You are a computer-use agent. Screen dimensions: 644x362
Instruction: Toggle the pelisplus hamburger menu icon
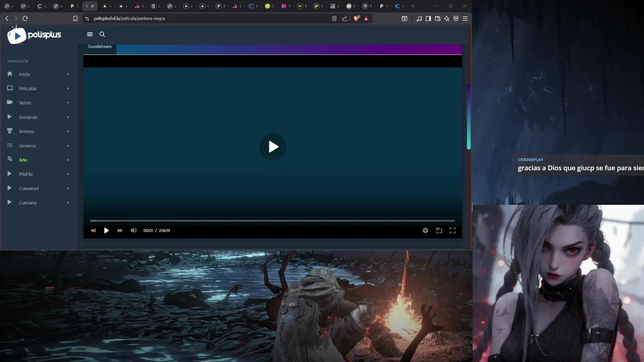coord(90,34)
